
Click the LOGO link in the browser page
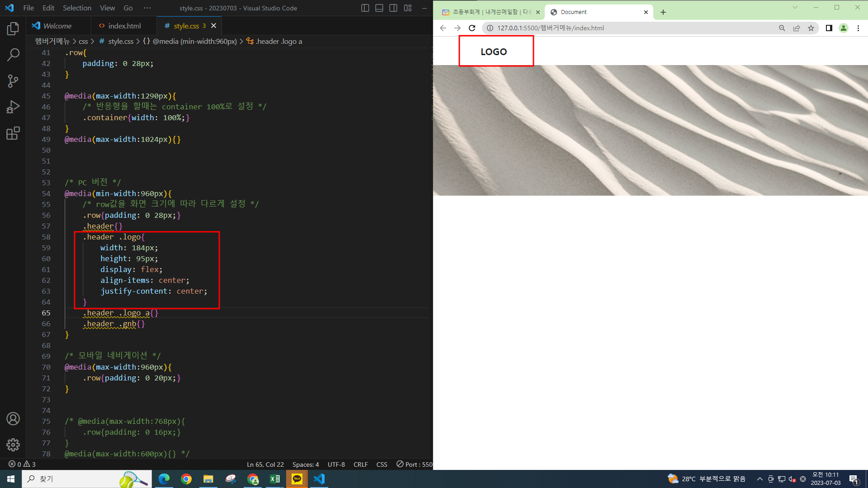coord(494,52)
